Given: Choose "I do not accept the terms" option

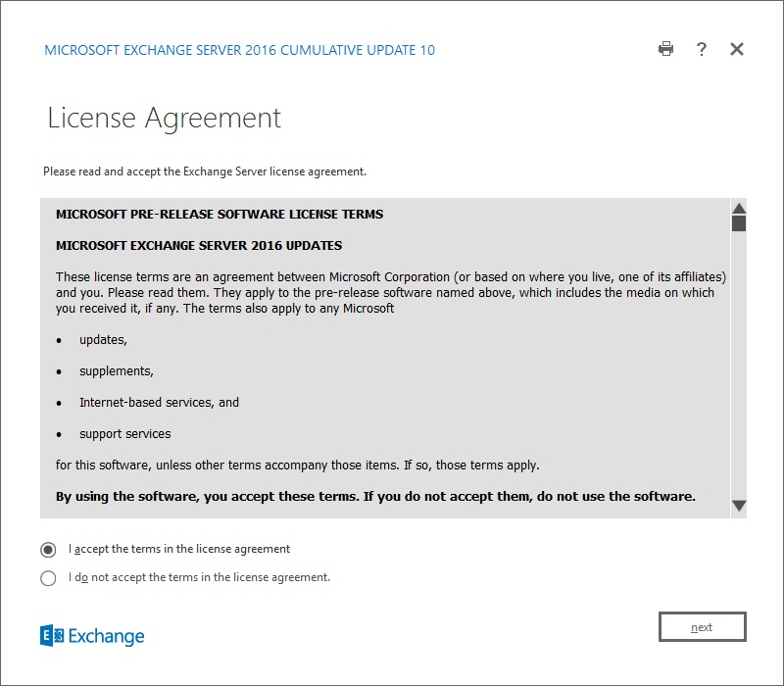Looking at the screenshot, I should point(48,578).
